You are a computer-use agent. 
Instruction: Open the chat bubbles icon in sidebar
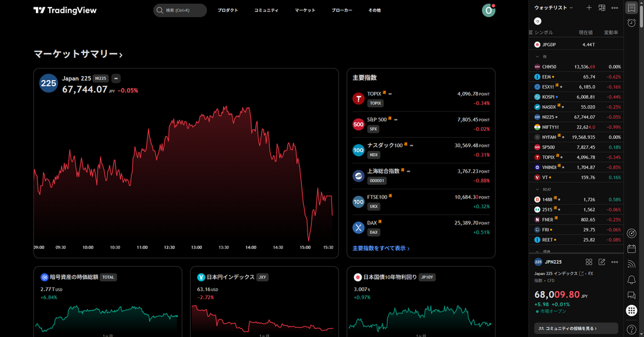pos(631,295)
